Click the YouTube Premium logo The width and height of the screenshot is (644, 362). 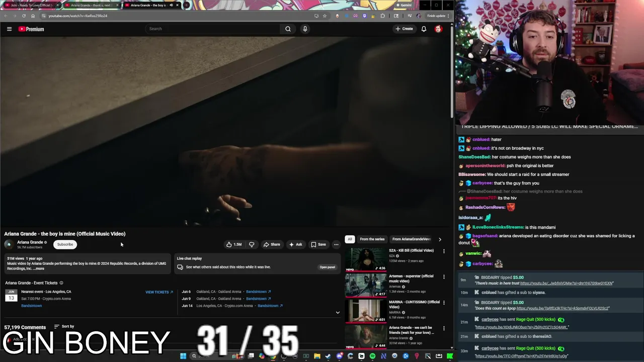(x=31, y=29)
